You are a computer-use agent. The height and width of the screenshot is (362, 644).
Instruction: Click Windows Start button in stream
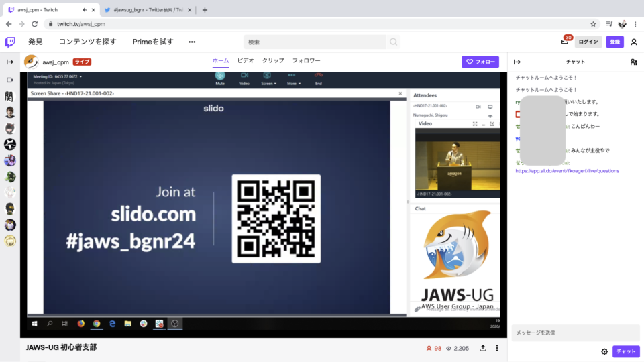coord(34,324)
